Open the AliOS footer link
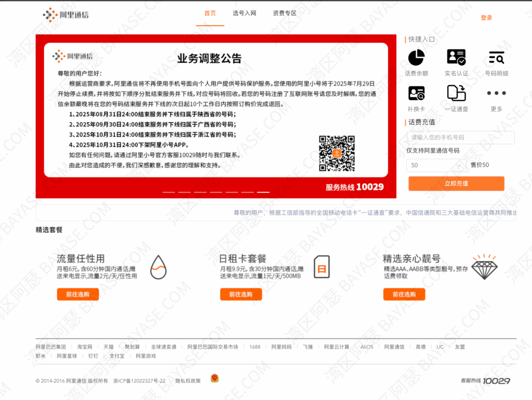 367,346
